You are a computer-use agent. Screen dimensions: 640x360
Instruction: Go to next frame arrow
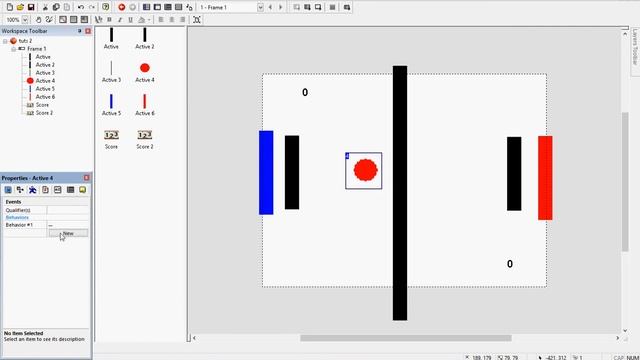coord(280,7)
